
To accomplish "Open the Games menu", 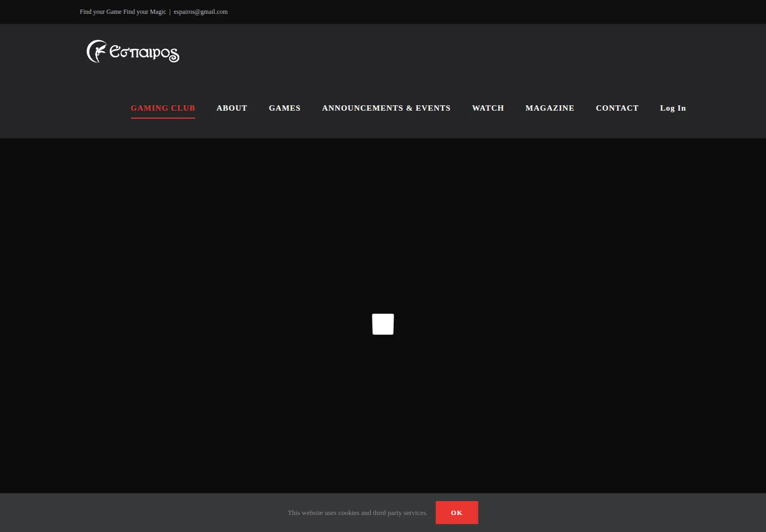I will (285, 108).
